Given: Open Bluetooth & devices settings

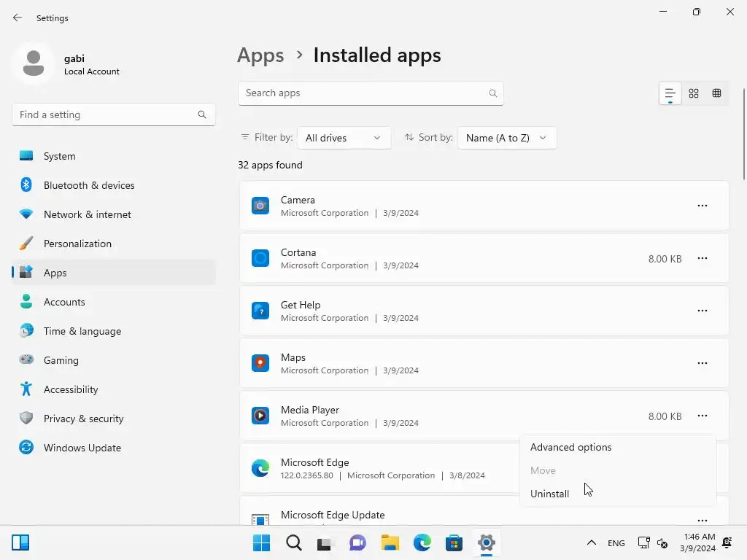Looking at the screenshot, I should click(113, 185).
